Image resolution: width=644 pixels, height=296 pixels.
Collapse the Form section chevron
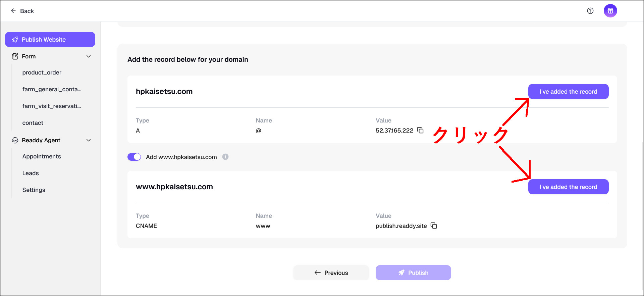tap(89, 56)
